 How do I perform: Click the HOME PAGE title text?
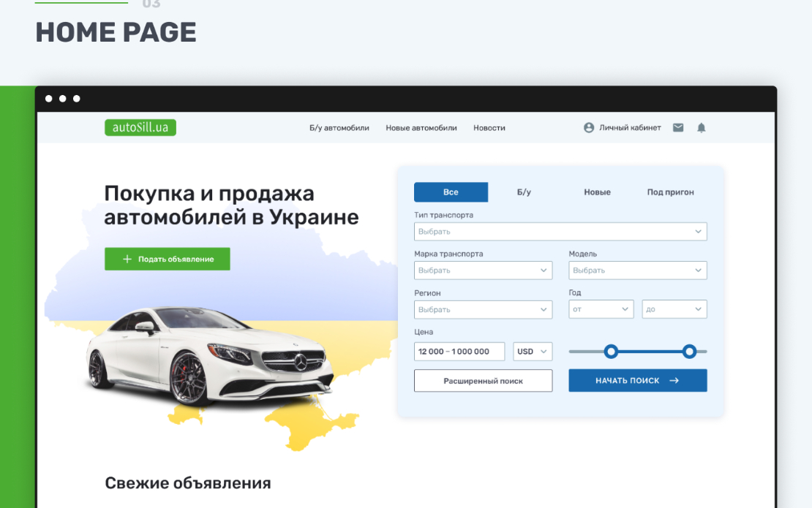point(116,32)
